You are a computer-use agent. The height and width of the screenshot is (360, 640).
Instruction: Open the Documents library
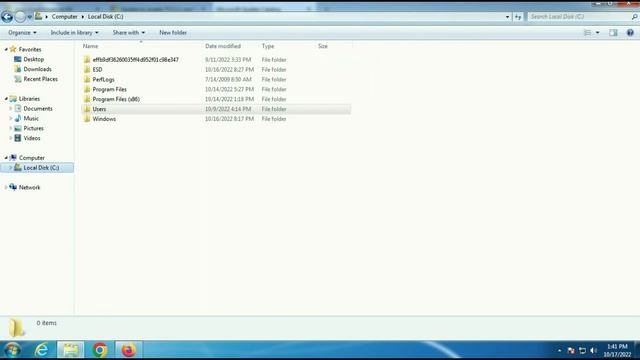[38, 109]
